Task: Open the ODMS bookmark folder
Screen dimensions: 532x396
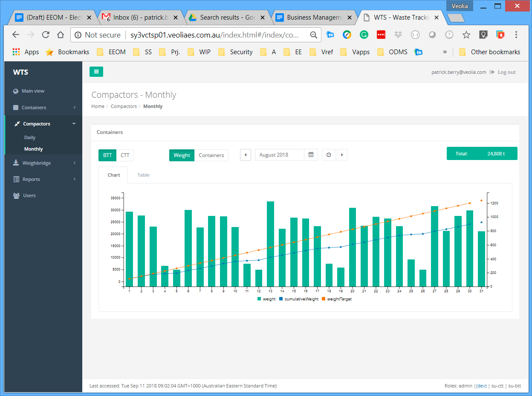Action: [393, 52]
